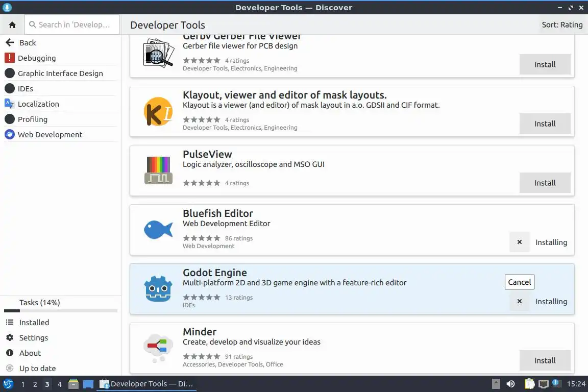The width and height of the screenshot is (588, 392).
Task: Open the Web Development category
Action: [61, 135]
